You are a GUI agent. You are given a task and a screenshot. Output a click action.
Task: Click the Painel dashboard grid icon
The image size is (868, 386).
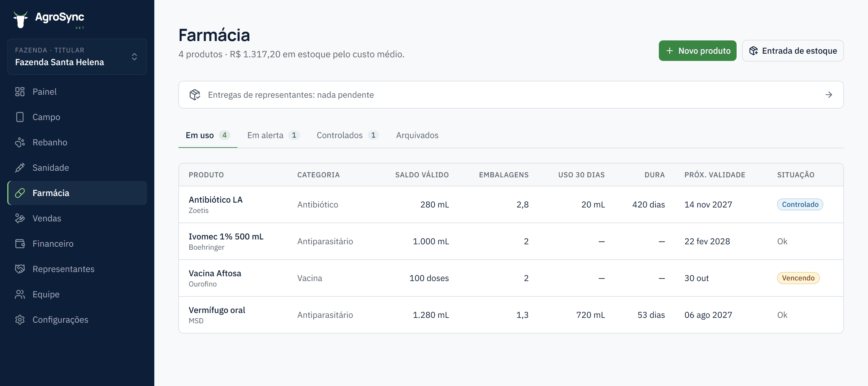pyautogui.click(x=20, y=92)
